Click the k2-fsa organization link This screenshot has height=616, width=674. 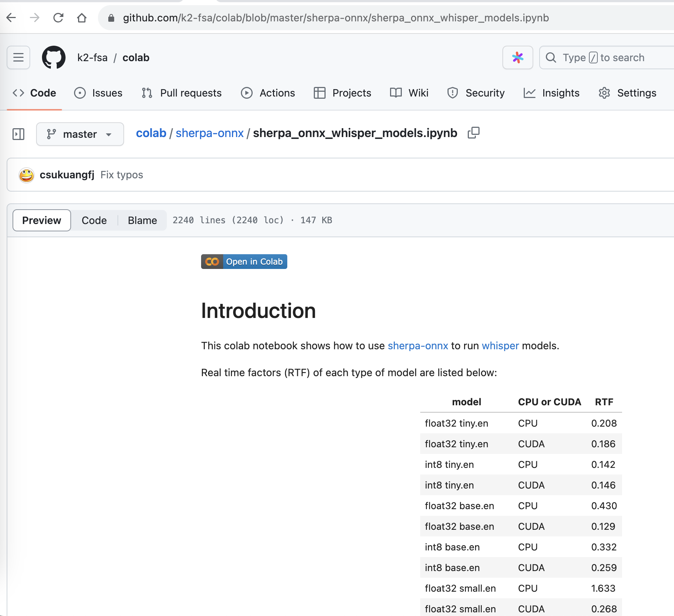(92, 57)
